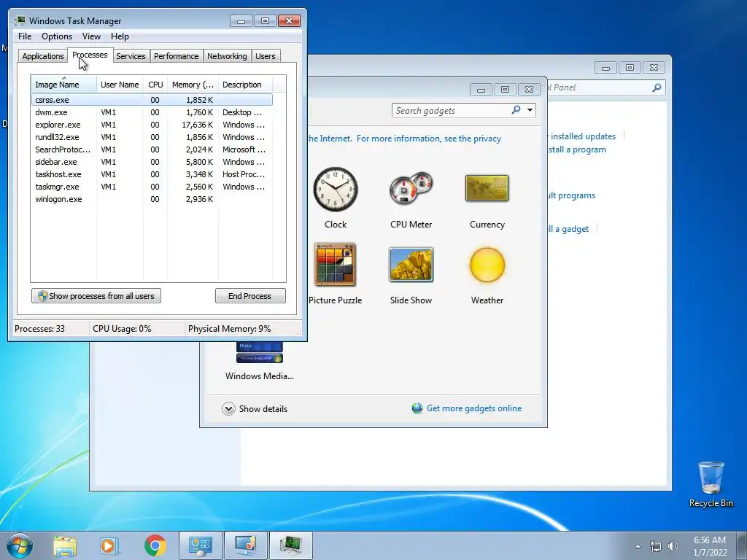Select the Windows Media gadget thumbnail
Screen dimensions: 747x560
tap(260, 353)
